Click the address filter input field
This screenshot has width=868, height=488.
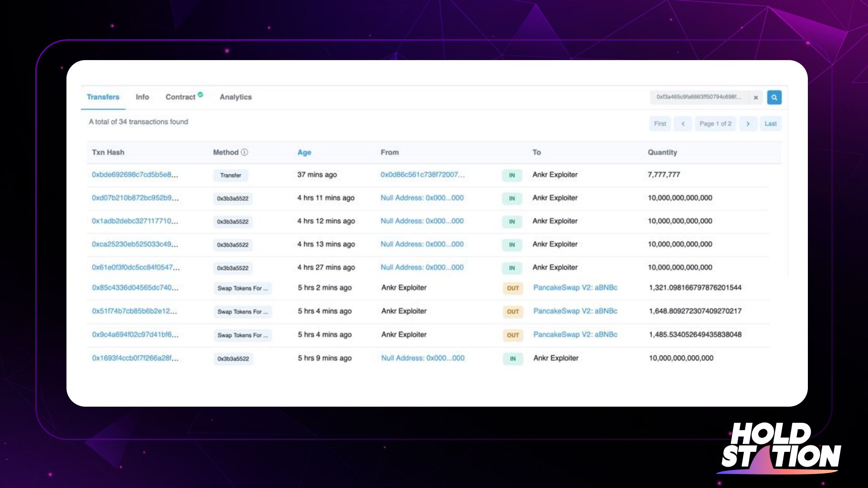click(x=699, y=97)
